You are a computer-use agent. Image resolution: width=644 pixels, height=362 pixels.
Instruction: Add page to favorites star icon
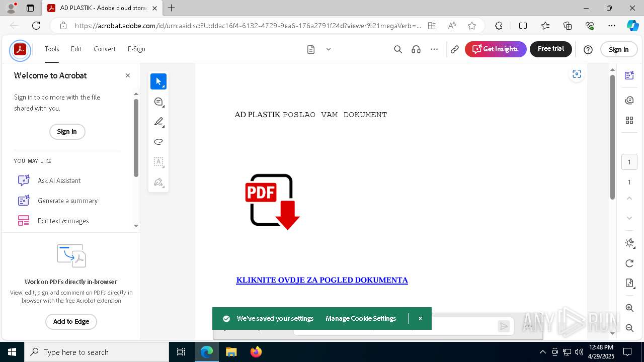472,26
